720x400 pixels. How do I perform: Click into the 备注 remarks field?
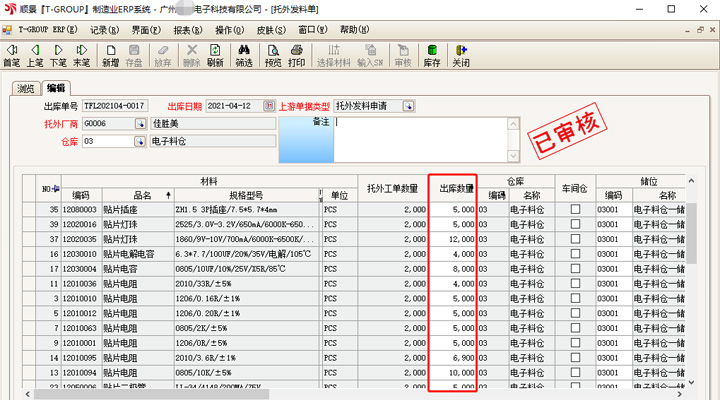coord(420,140)
